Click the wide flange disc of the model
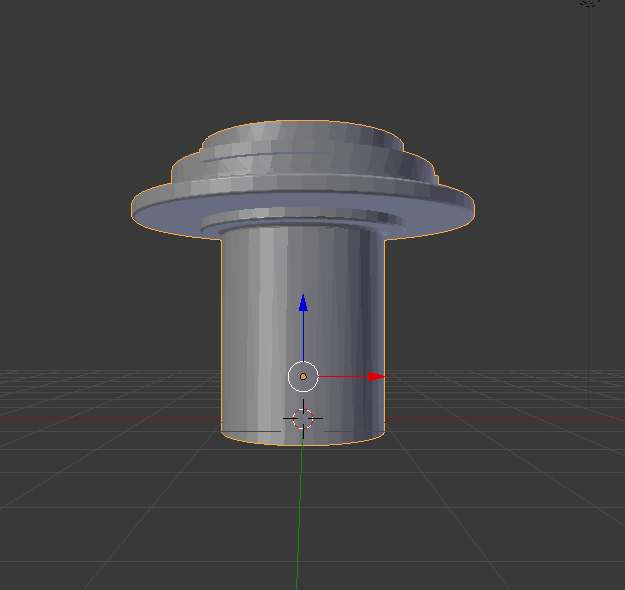The width and height of the screenshot is (625, 590). tap(160, 208)
